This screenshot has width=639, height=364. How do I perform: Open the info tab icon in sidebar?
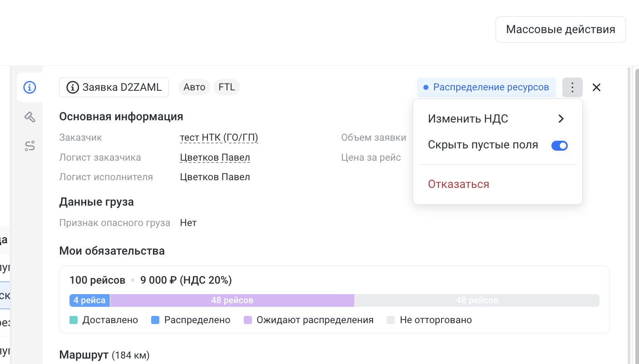[29, 87]
